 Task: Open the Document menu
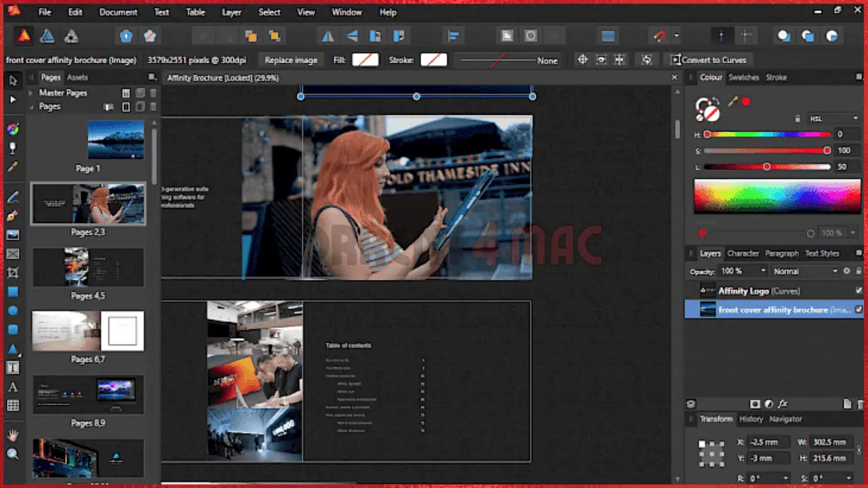click(118, 12)
